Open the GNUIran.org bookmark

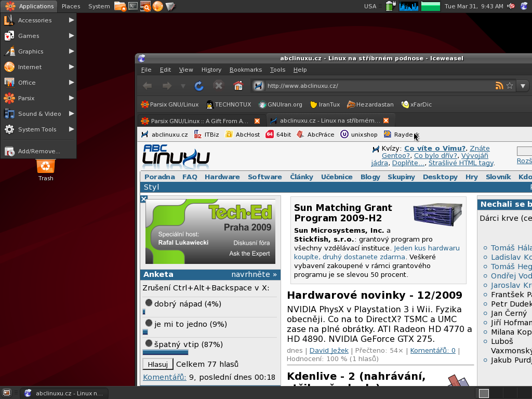280,104
